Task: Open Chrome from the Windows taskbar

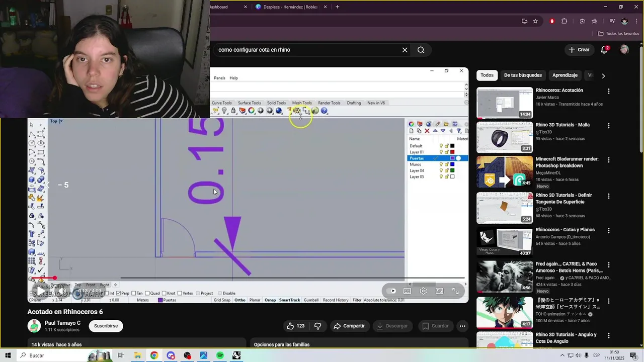Action: [x=154, y=355]
